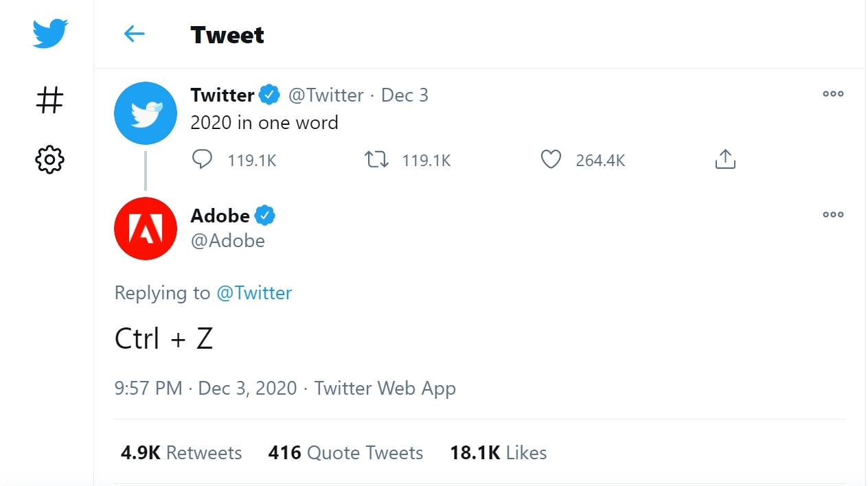View the 416 Quote Tweets
This screenshot has height=486, width=868.
(345, 453)
